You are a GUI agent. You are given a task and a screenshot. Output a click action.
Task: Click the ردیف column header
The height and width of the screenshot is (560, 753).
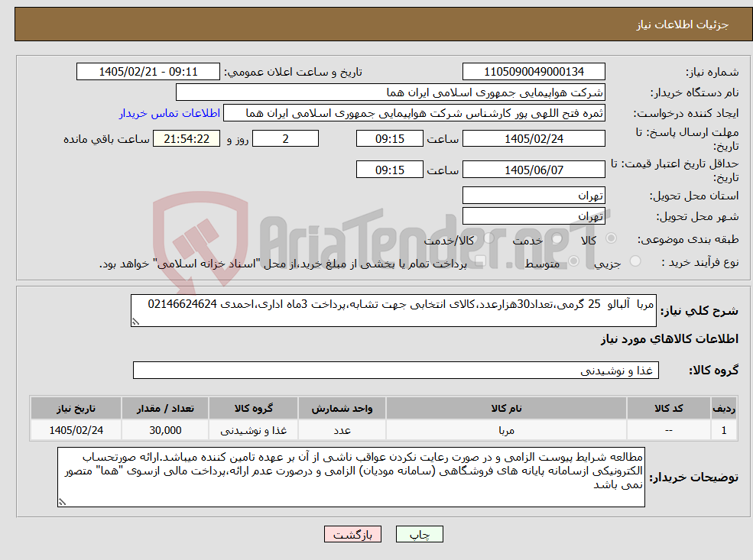[x=724, y=409]
